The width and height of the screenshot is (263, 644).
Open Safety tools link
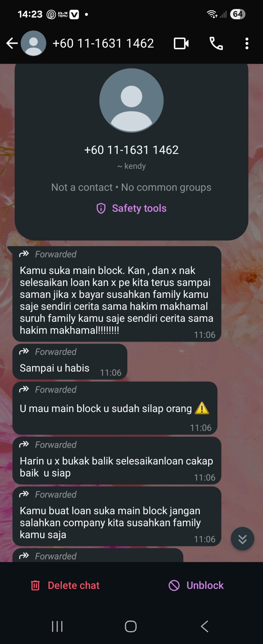[x=139, y=208]
